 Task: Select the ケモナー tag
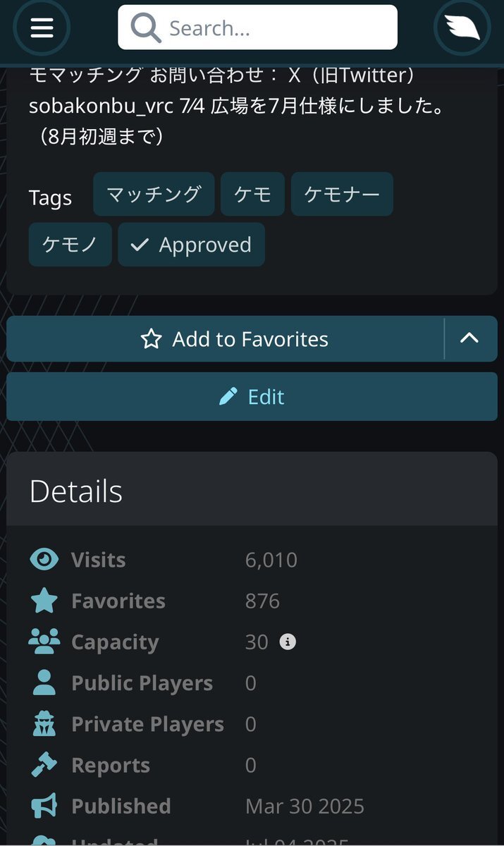point(342,194)
